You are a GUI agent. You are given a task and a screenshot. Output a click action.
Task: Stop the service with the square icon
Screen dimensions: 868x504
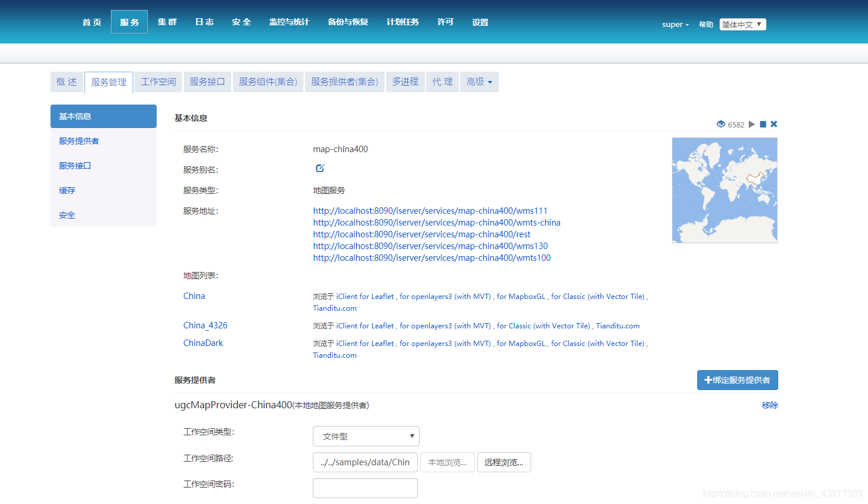click(763, 124)
